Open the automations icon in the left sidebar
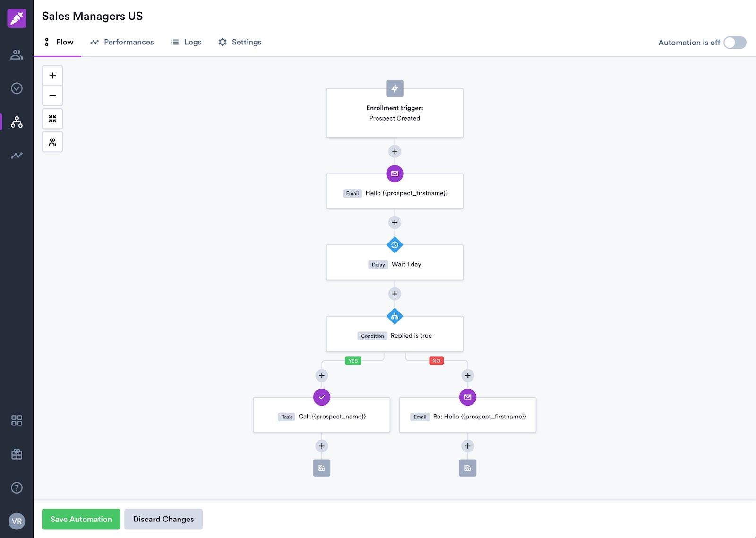 [17, 122]
